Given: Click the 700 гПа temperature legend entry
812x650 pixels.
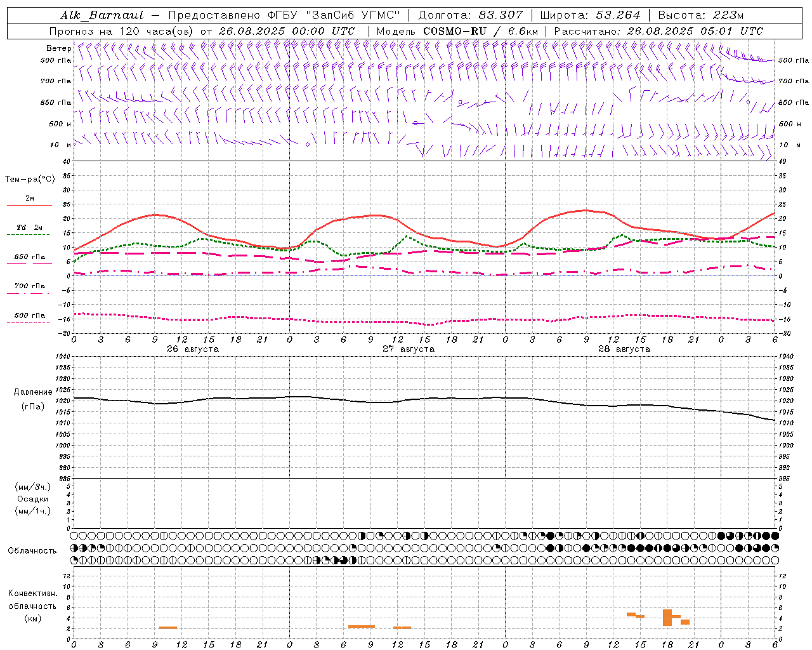Looking at the screenshot, I should tap(29, 286).
